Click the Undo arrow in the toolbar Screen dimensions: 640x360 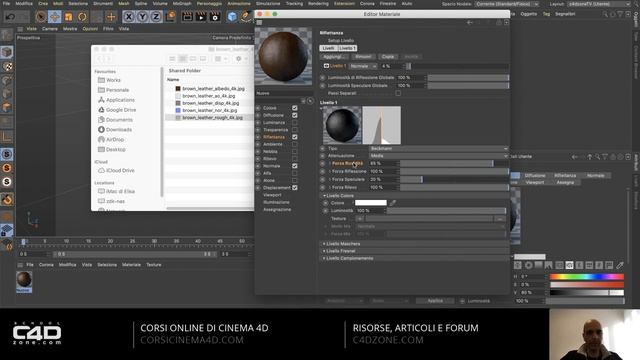(11, 17)
